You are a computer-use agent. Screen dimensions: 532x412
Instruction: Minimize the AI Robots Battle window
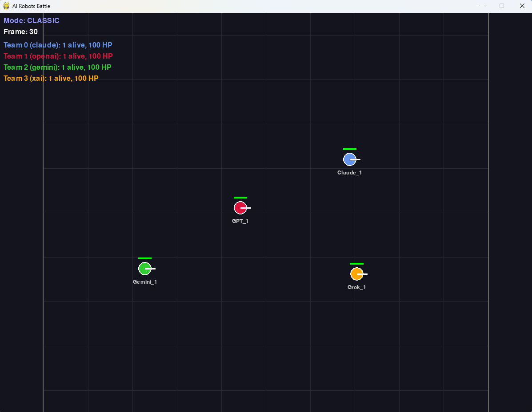[482, 6]
